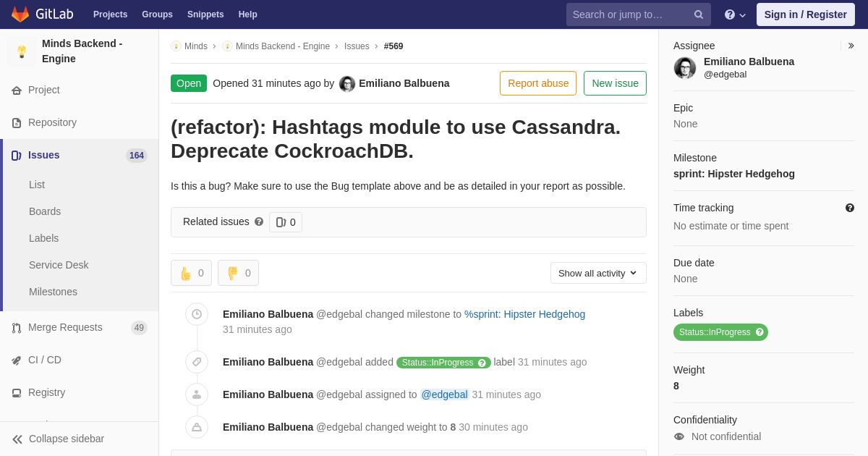This screenshot has width=868, height=456.
Task: Select Milestones under Issues
Action: pos(53,292)
